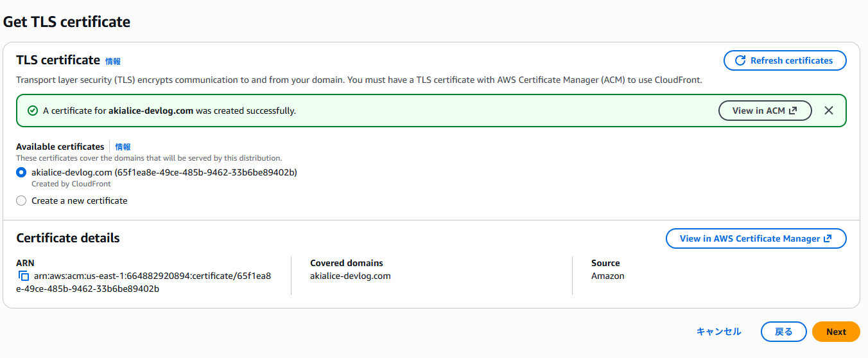Click the Available certificates label

pos(60,147)
